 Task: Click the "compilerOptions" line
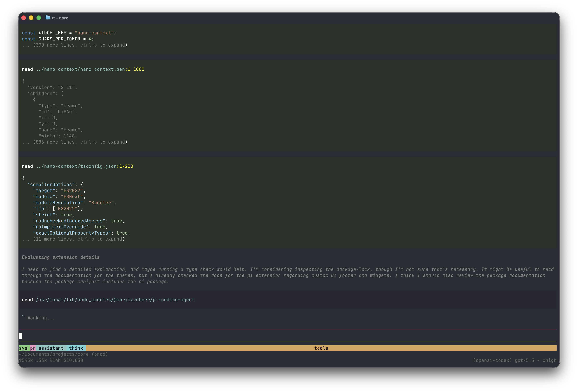tap(55, 185)
